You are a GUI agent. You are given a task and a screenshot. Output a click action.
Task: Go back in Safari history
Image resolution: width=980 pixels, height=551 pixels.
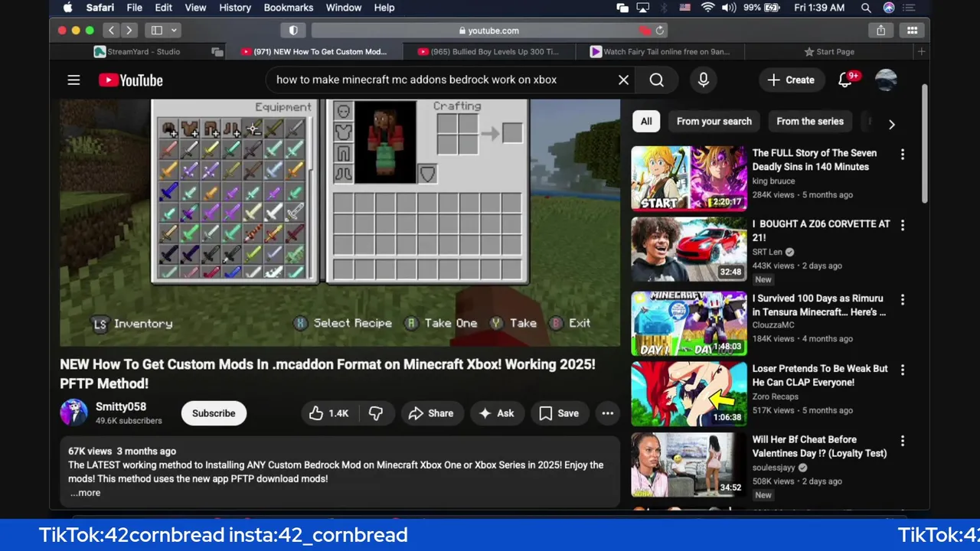[112, 31]
